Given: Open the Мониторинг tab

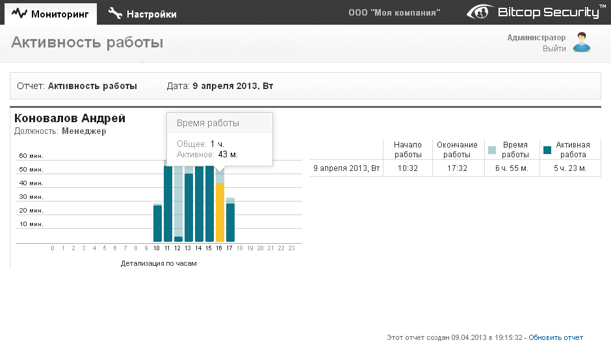Looking at the screenshot, I should click(x=49, y=14).
